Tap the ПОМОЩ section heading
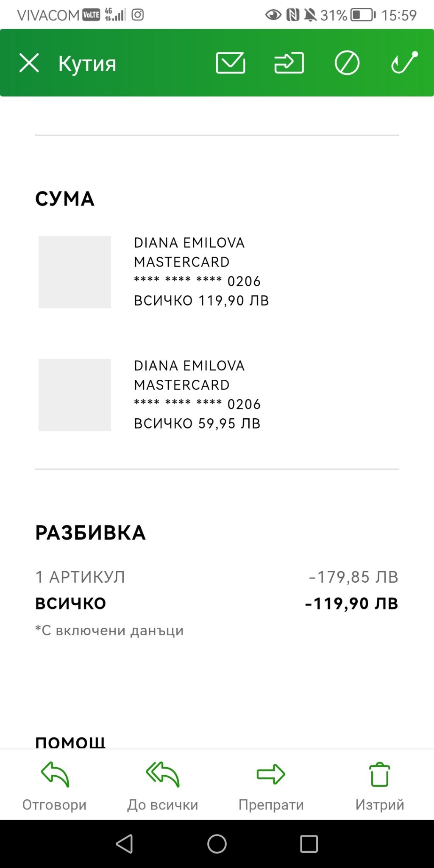Image resolution: width=434 pixels, height=868 pixels. coord(70,742)
